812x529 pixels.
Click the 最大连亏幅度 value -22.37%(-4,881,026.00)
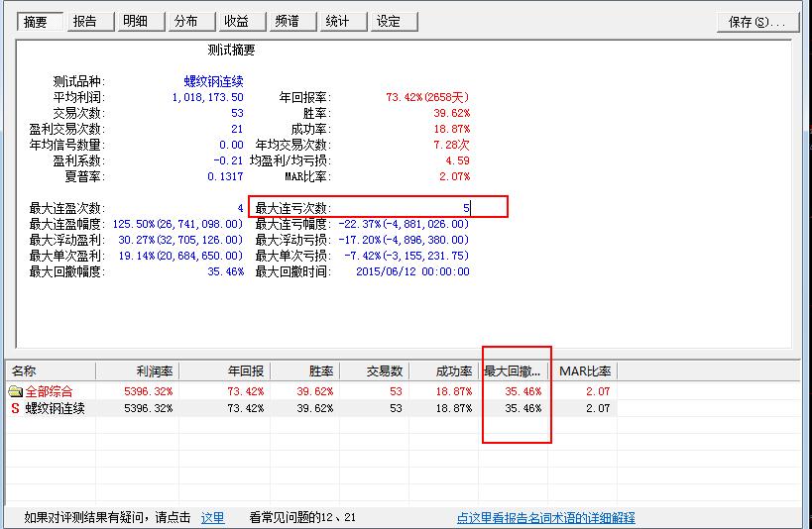point(404,224)
